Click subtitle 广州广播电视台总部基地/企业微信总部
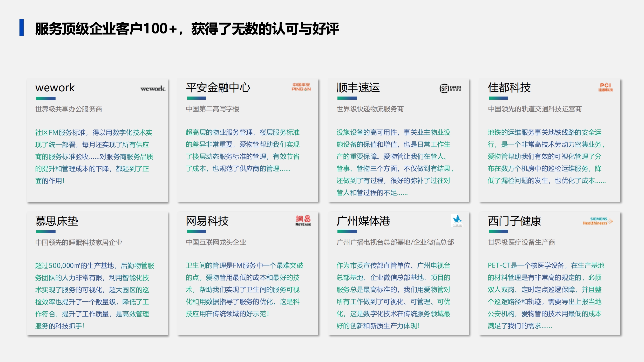The width and height of the screenshot is (644, 362). click(x=395, y=242)
